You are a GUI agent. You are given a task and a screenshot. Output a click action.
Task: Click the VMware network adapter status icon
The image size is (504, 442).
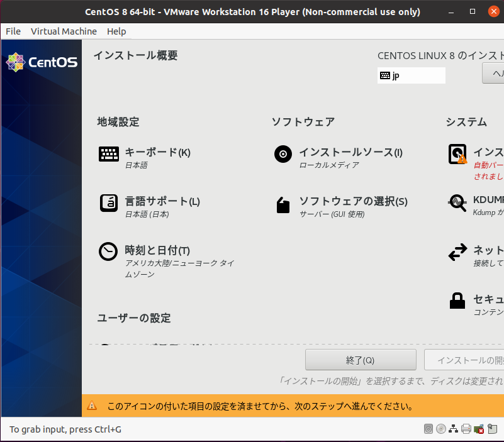(454, 429)
